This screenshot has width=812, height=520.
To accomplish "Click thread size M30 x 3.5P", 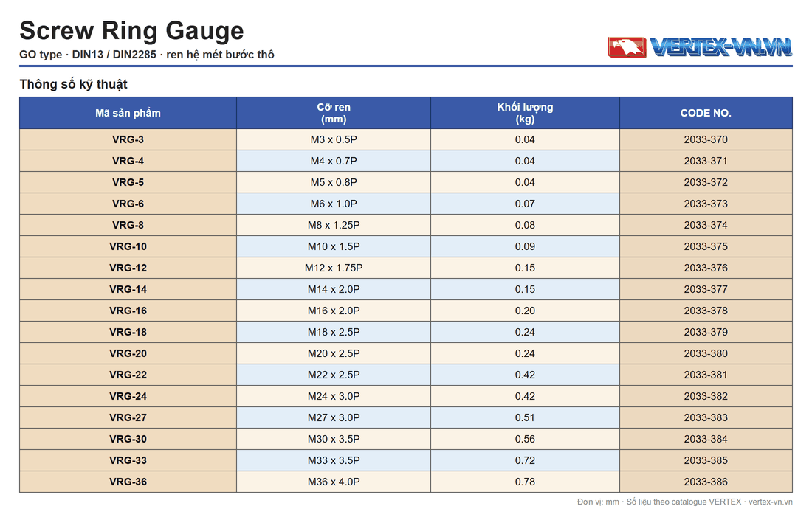I will point(334,439).
